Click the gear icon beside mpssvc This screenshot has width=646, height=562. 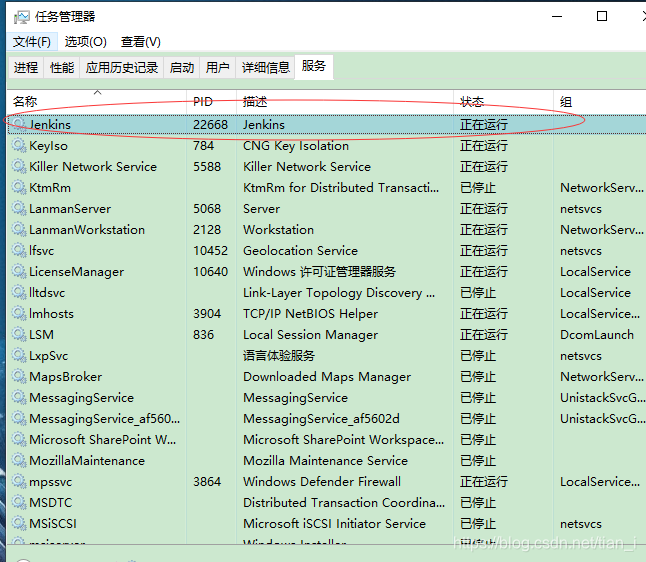19,481
